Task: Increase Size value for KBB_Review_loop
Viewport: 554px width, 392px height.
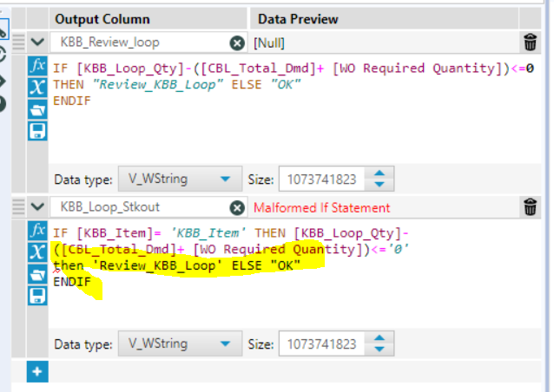Action: point(379,173)
